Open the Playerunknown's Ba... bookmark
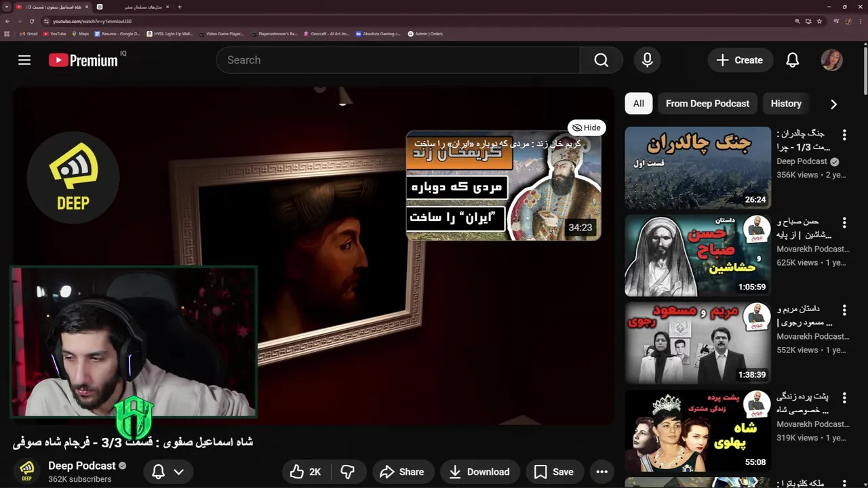The height and width of the screenshot is (488, 868). [x=274, y=33]
